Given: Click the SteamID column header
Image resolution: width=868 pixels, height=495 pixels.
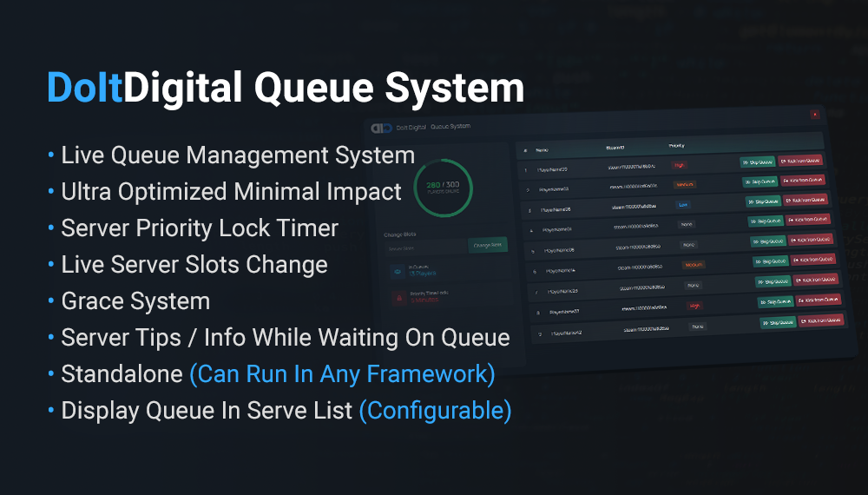Looking at the screenshot, I should point(615,147).
